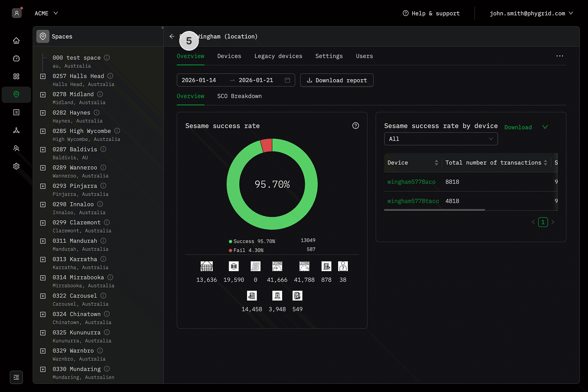Sort by Total number of transactions
The height and width of the screenshot is (392, 588).
click(x=545, y=163)
